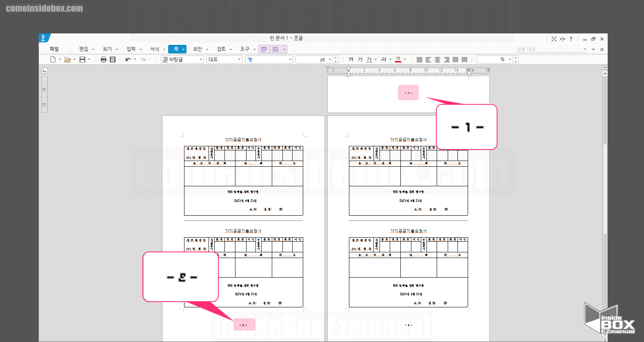Click the open folder icon

click(x=67, y=60)
